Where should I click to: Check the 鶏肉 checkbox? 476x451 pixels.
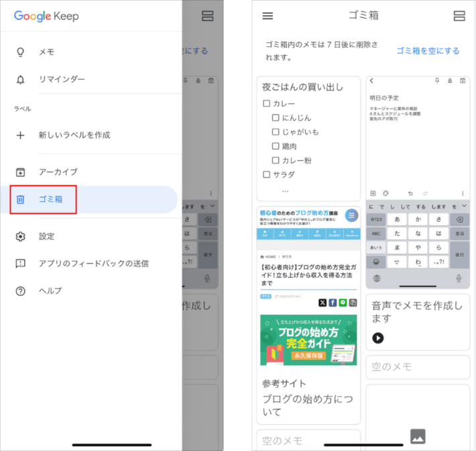[276, 146]
